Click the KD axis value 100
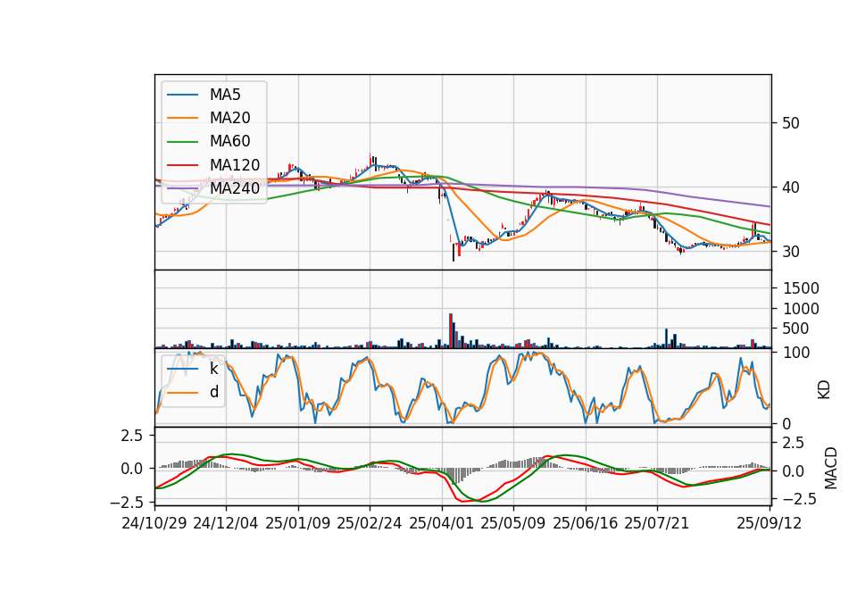The height and width of the screenshot is (616, 857). click(x=796, y=354)
